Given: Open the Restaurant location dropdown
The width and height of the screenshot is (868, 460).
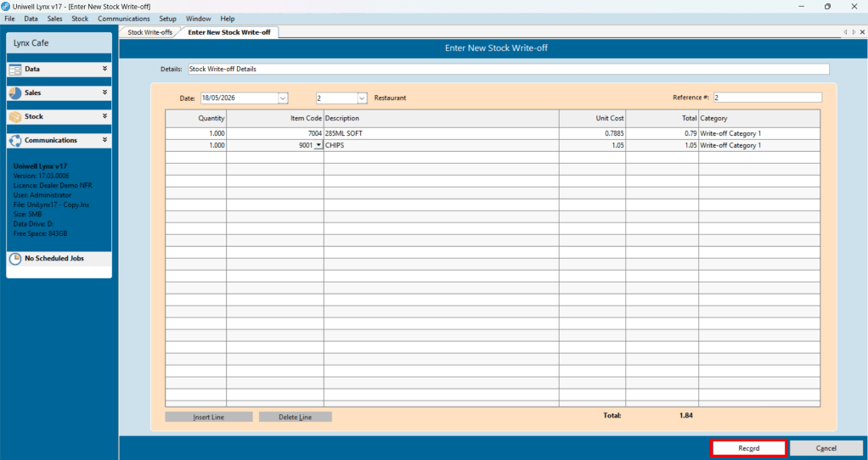Looking at the screenshot, I should point(362,98).
